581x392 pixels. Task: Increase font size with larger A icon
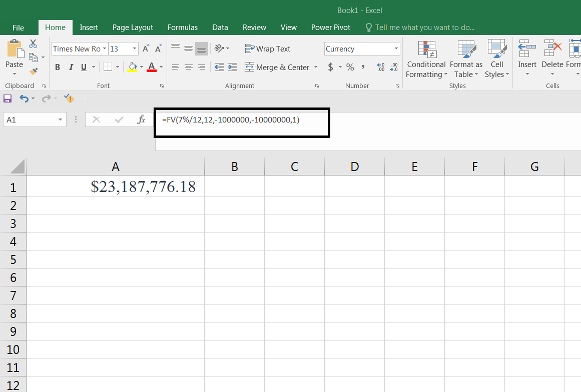coord(146,49)
